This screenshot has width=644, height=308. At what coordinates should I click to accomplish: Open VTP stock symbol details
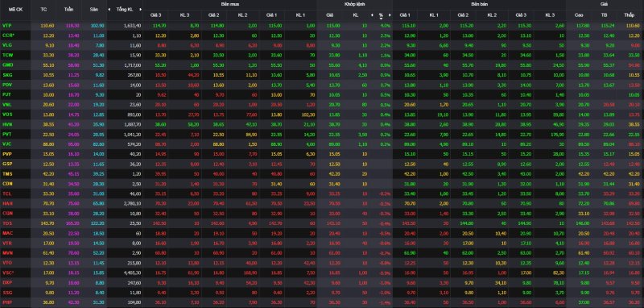[6, 26]
